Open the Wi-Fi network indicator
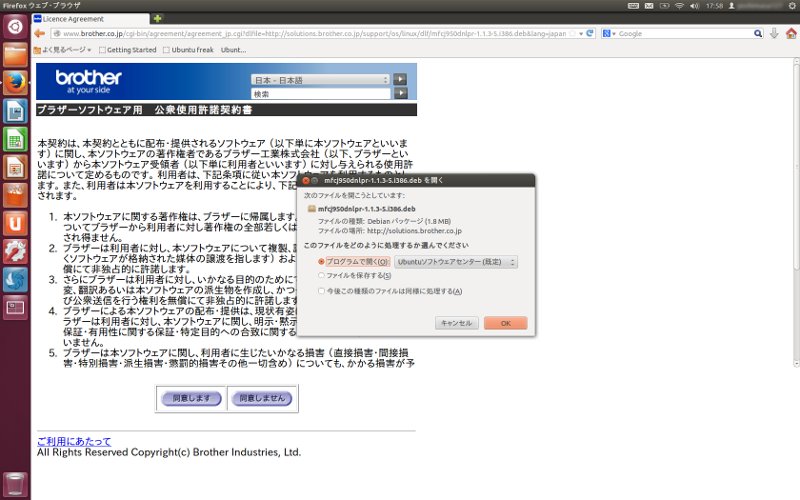 coord(679,6)
